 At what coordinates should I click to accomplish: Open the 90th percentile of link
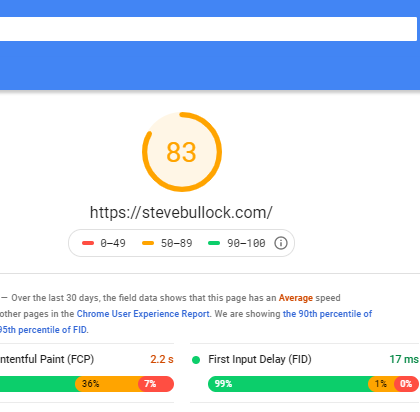point(327,314)
